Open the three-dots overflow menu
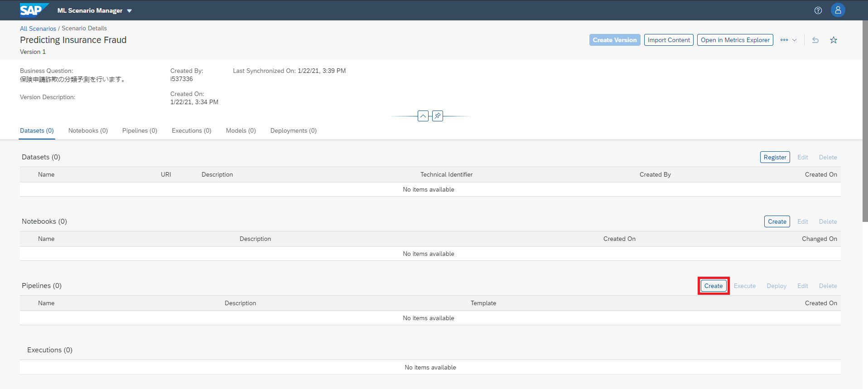 [x=784, y=40]
